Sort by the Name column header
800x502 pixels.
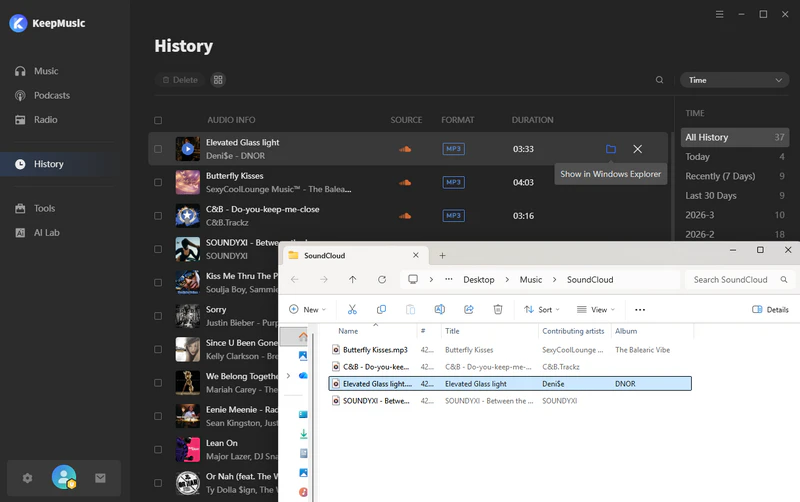(x=348, y=331)
